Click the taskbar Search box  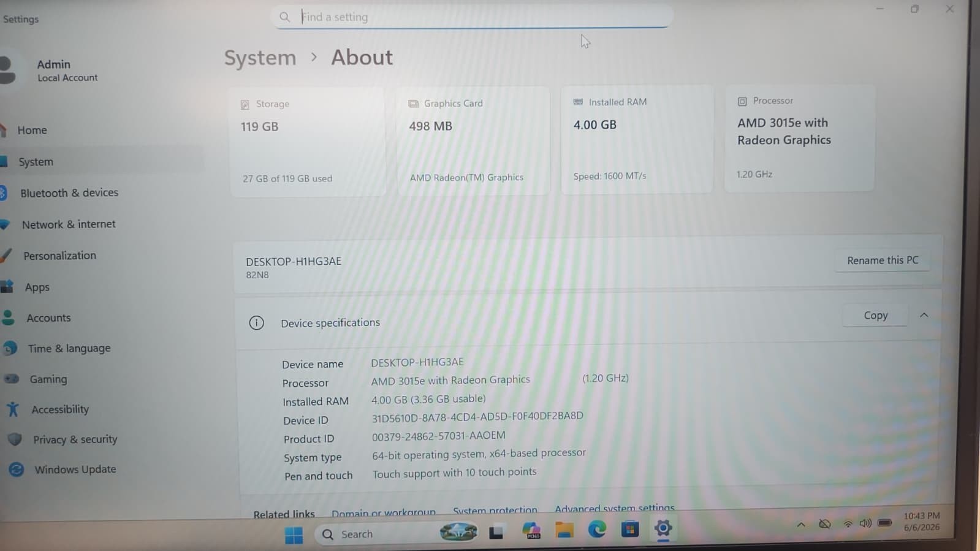pos(396,533)
